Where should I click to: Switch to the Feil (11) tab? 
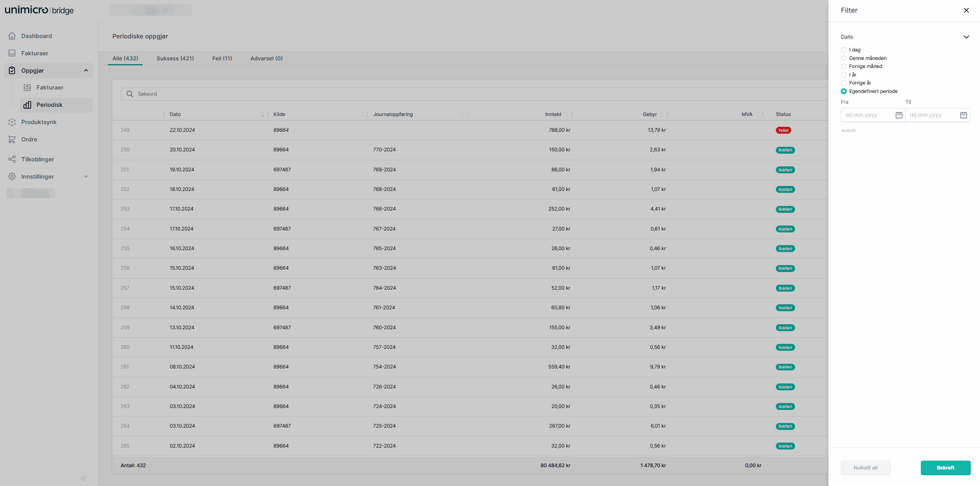[222, 58]
